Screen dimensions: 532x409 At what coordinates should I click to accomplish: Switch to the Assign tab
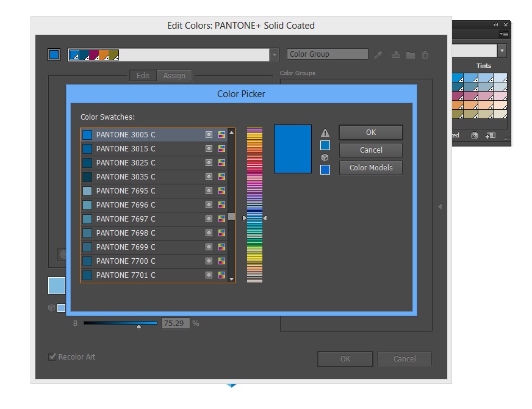(174, 76)
